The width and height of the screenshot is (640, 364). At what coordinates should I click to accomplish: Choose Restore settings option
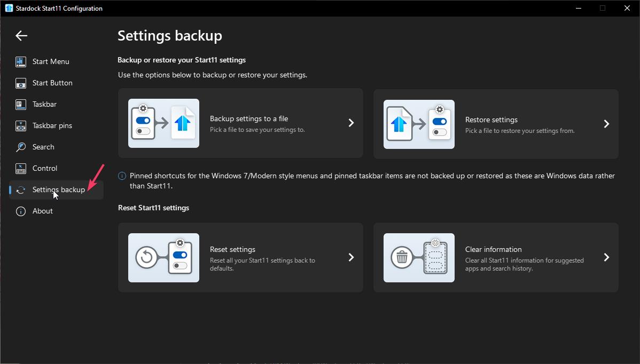click(491, 120)
